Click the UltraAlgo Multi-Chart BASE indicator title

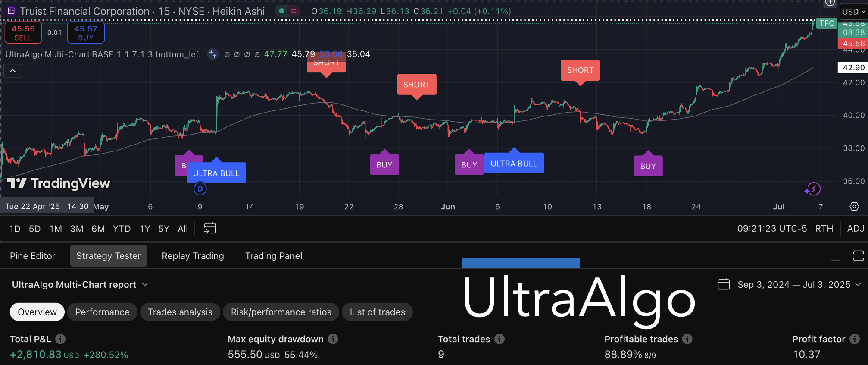tap(103, 54)
